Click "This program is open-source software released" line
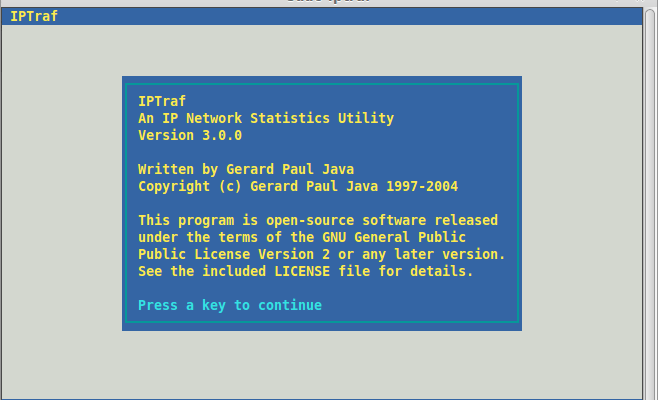658x400 pixels. coord(318,220)
